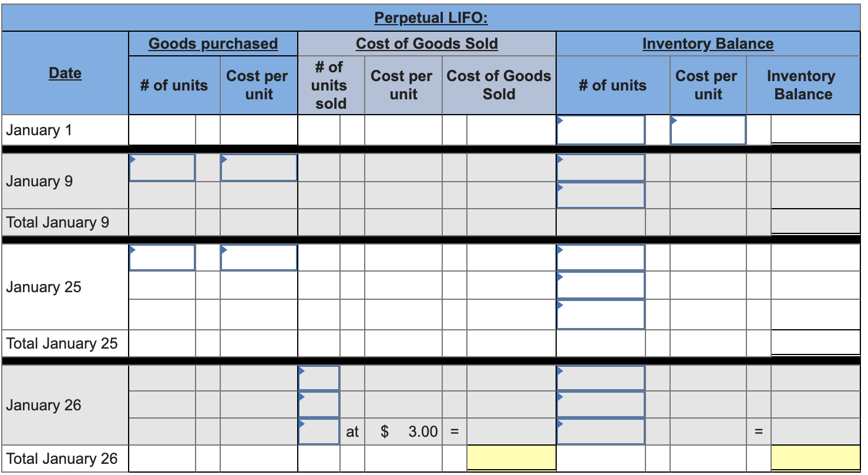Click yellow Total January 26 Inventory Balance cell
This screenshot has height=475, width=868.
[x=815, y=458]
